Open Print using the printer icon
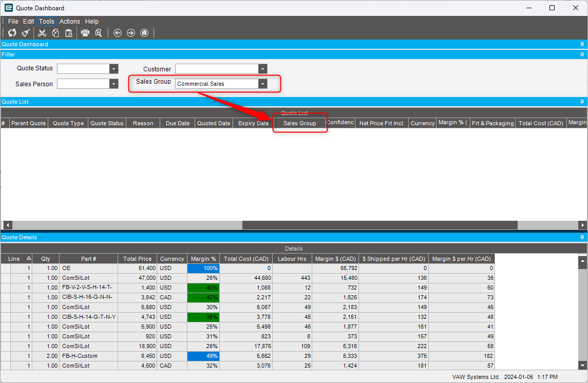 click(x=85, y=33)
